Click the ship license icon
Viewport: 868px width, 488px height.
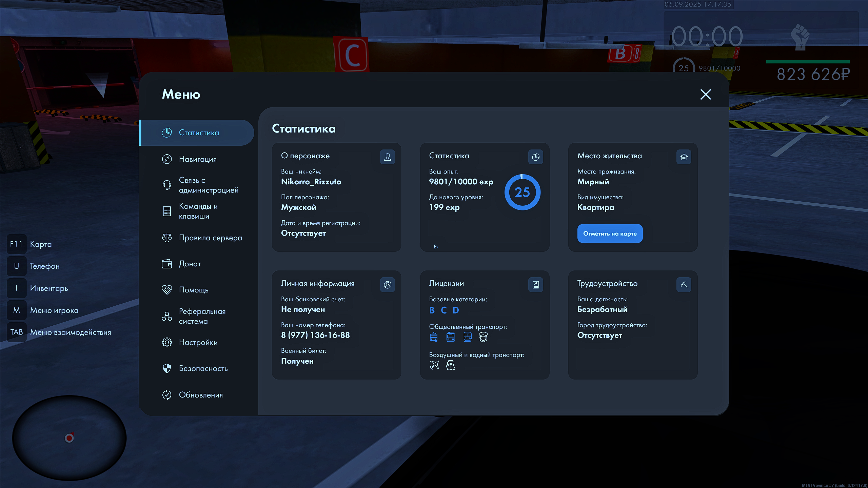coord(451,365)
